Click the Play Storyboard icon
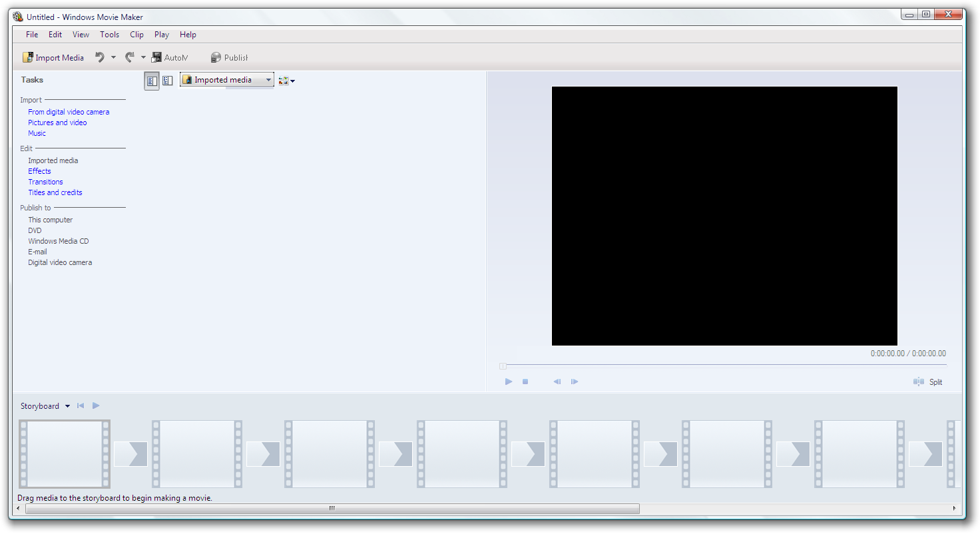The height and width of the screenshot is (534, 980). 96,405
